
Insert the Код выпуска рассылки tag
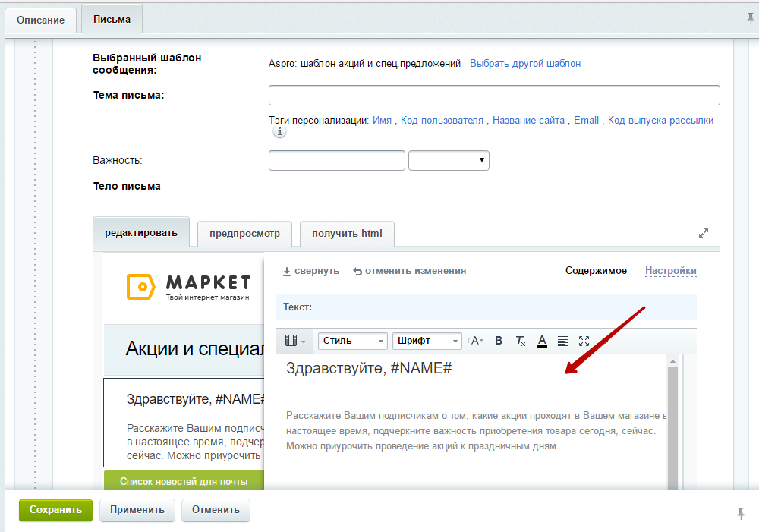661,121
